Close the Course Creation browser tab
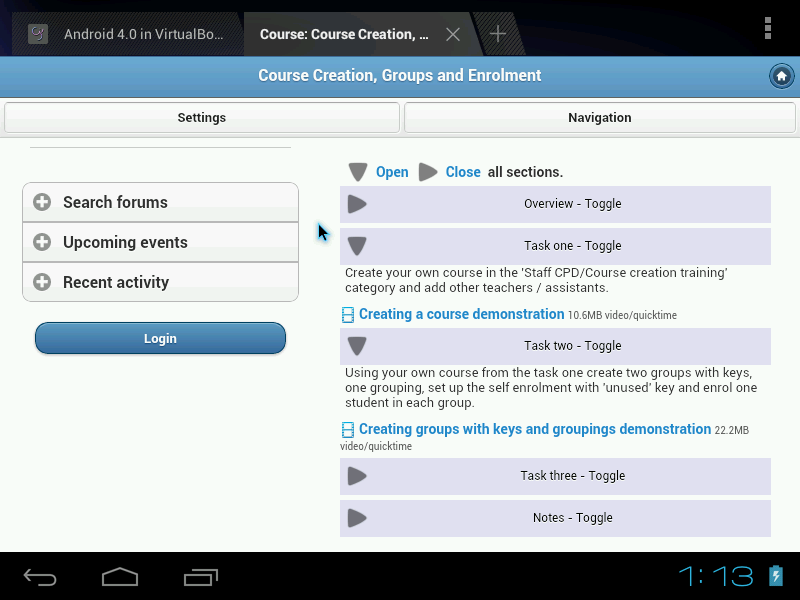Image resolution: width=800 pixels, height=600 pixels. (x=453, y=34)
